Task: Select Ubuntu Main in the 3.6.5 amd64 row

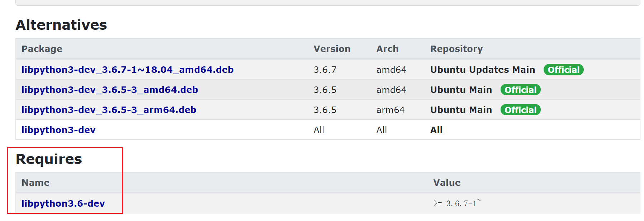Action: (x=461, y=90)
